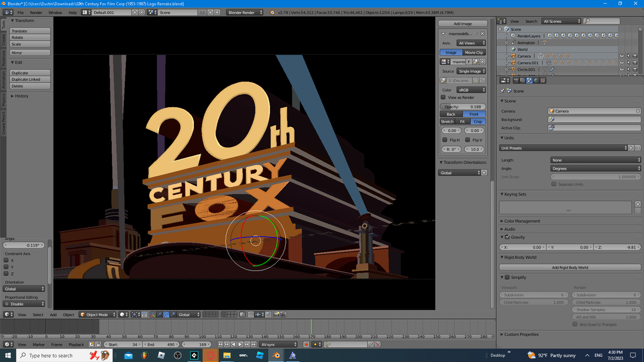644x362 pixels.
Task: Play the animation forward
Action: (240, 344)
